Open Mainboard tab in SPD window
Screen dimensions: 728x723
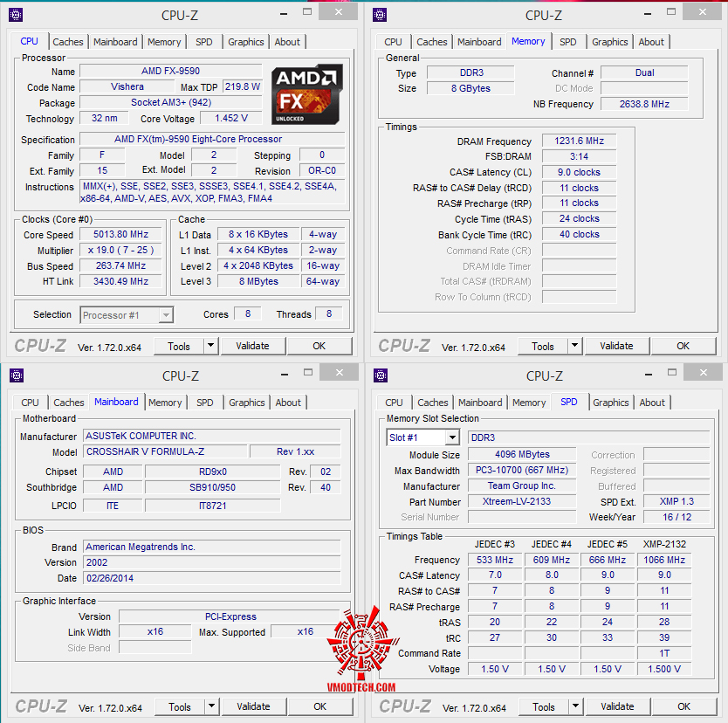480,403
